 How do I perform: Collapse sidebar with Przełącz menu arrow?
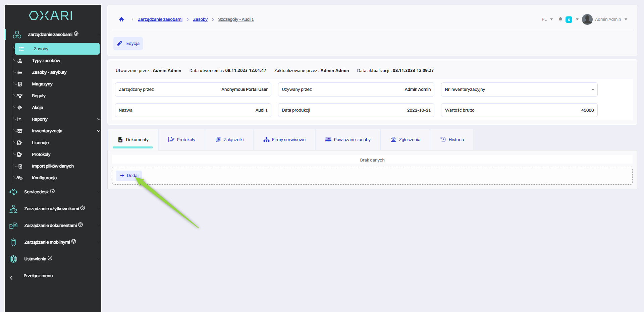[11, 278]
